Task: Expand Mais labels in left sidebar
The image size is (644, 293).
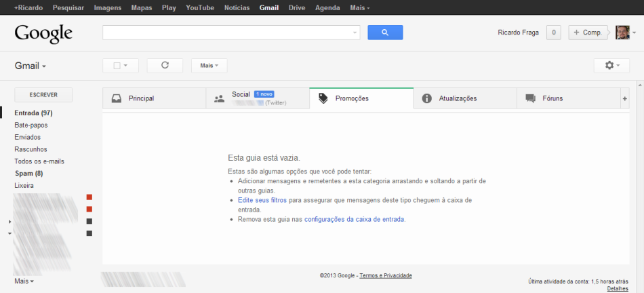Action: 24,281
